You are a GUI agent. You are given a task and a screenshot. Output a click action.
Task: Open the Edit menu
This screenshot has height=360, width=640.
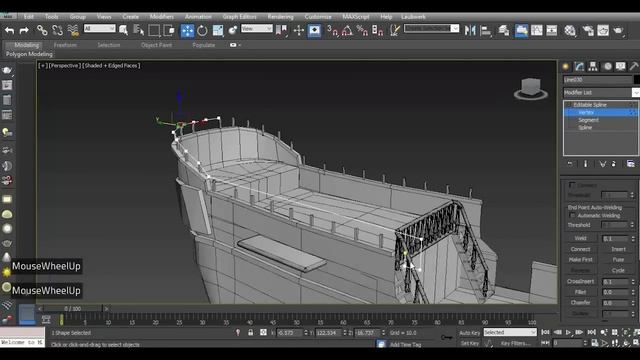pyautogui.click(x=29, y=17)
